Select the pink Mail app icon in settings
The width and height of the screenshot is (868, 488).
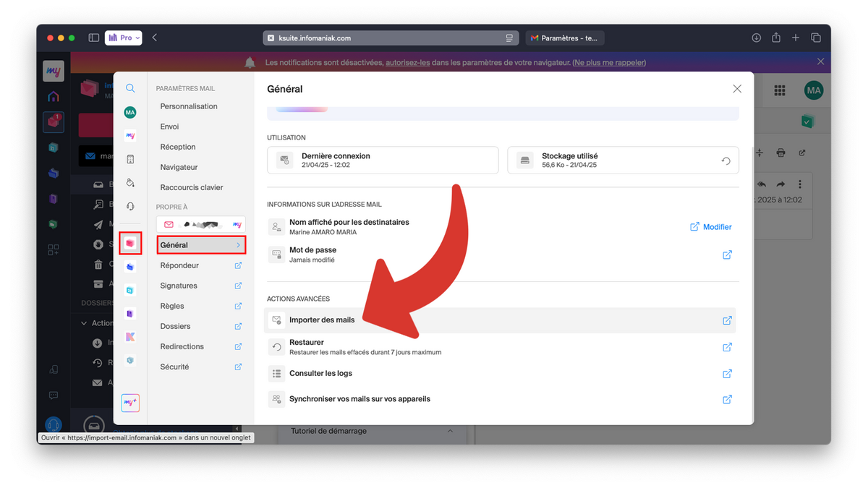click(x=130, y=244)
